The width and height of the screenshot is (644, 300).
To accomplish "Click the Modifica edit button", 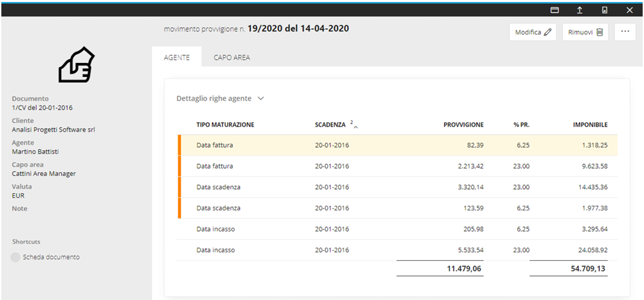I will [533, 32].
